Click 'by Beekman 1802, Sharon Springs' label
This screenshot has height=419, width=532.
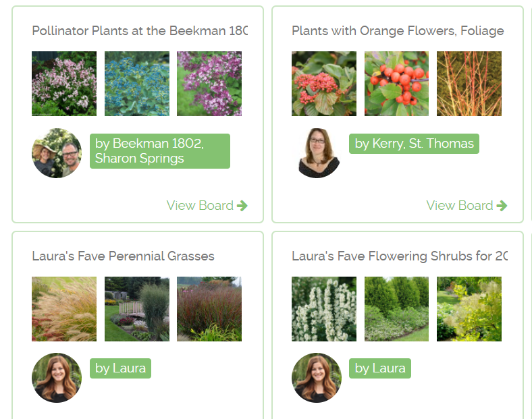[x=160, y=151]
